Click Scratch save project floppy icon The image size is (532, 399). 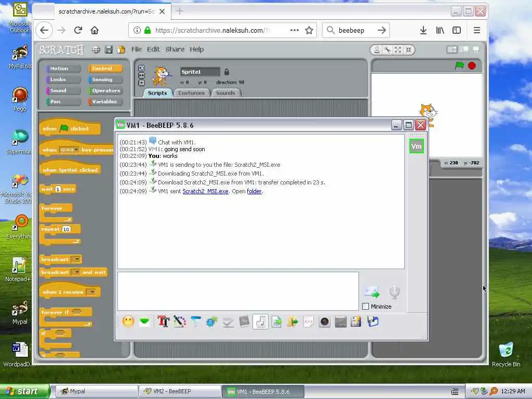click(109, 50)
